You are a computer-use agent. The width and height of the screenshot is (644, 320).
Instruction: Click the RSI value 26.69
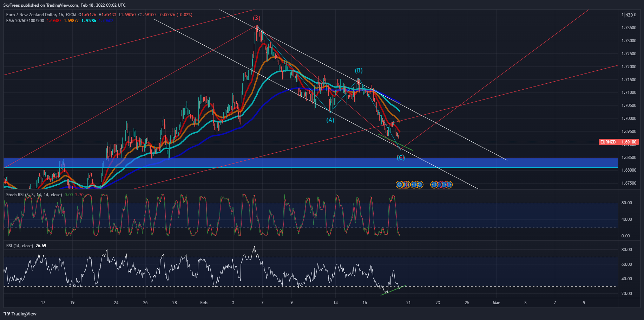pos(41,246)
